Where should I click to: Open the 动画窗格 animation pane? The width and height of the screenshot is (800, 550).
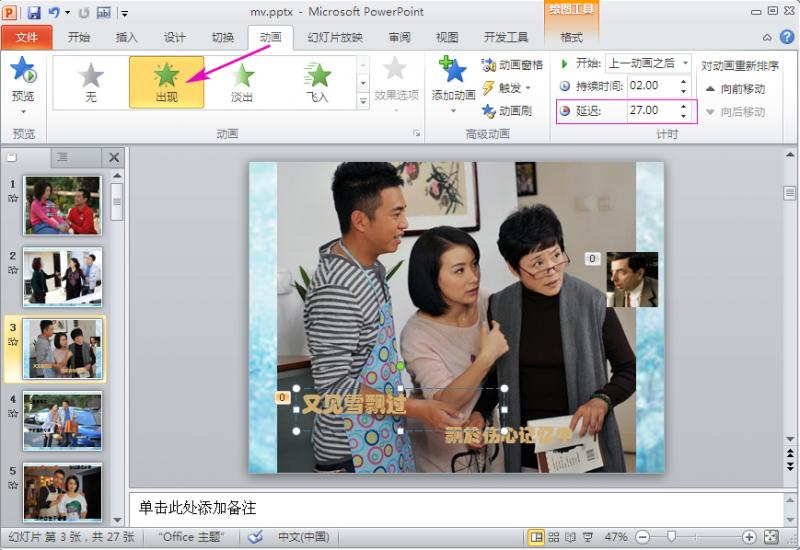click(x=512, y=65)
